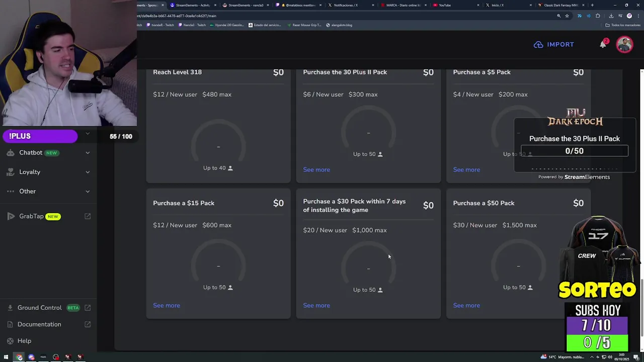The width and height of the screenshot is (644, 362).
Task: Click the Loyalty sidebar icon
Action: tap(11, 172)
